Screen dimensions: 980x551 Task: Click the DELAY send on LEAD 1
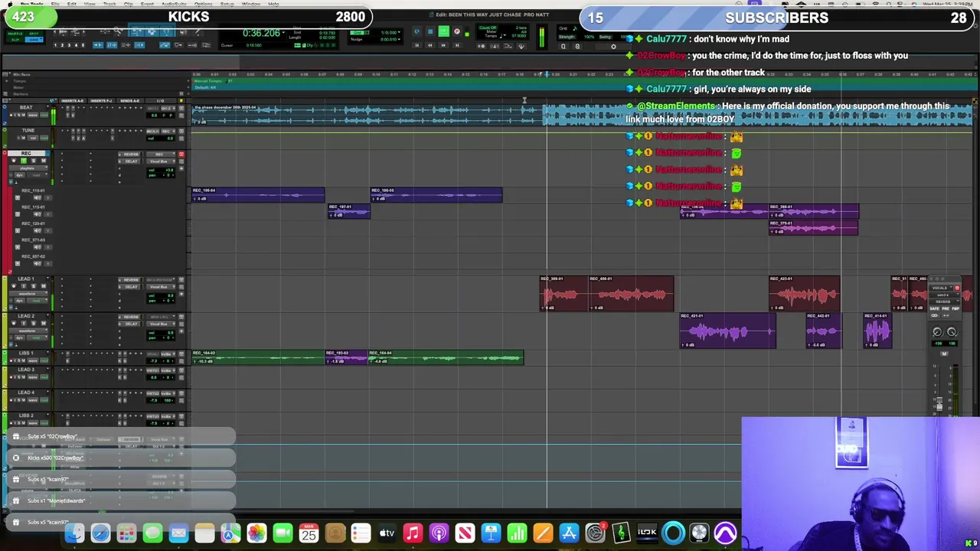130,287
